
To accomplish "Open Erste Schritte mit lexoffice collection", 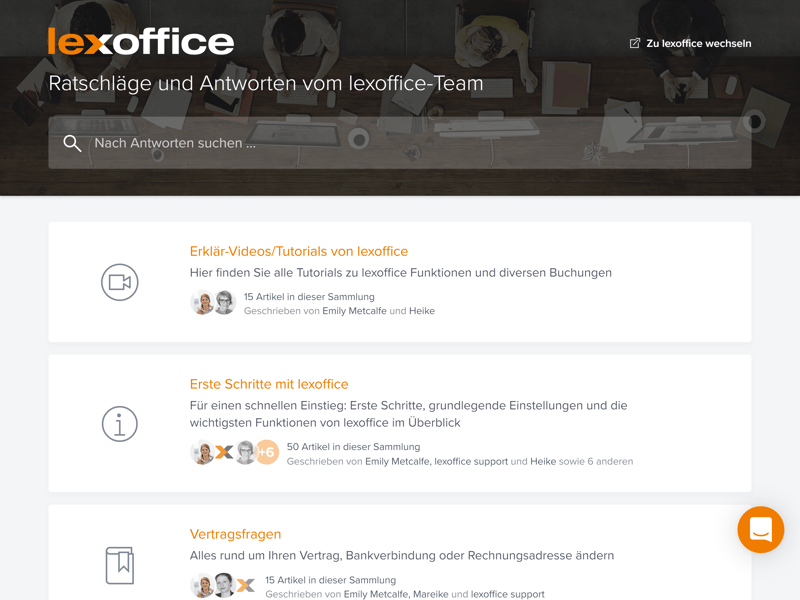I will (x=269, y=384).
